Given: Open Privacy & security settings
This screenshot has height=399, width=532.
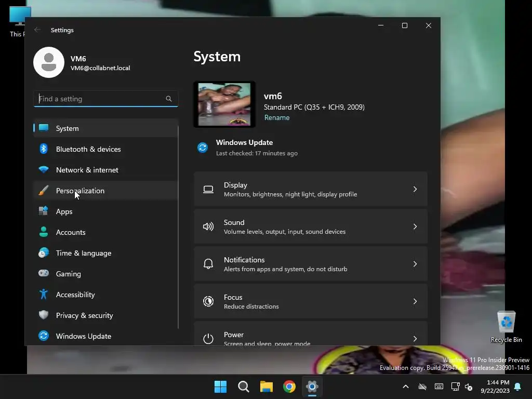Looking at the screenshot, I should [105, 315].
